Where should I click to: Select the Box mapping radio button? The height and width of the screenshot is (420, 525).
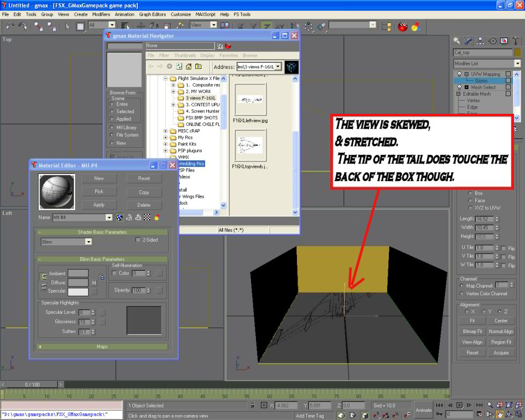click(x=470, y=193)
